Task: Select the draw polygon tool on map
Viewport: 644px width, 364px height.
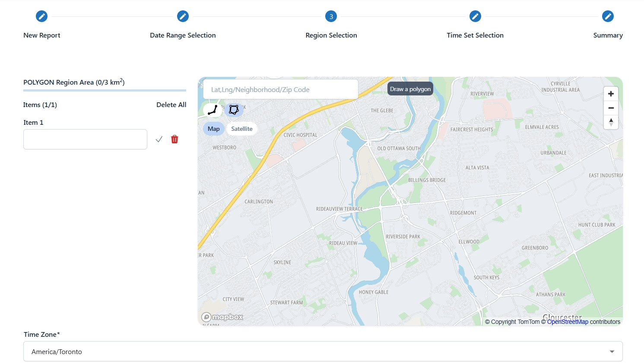Action: pos(234,110)
